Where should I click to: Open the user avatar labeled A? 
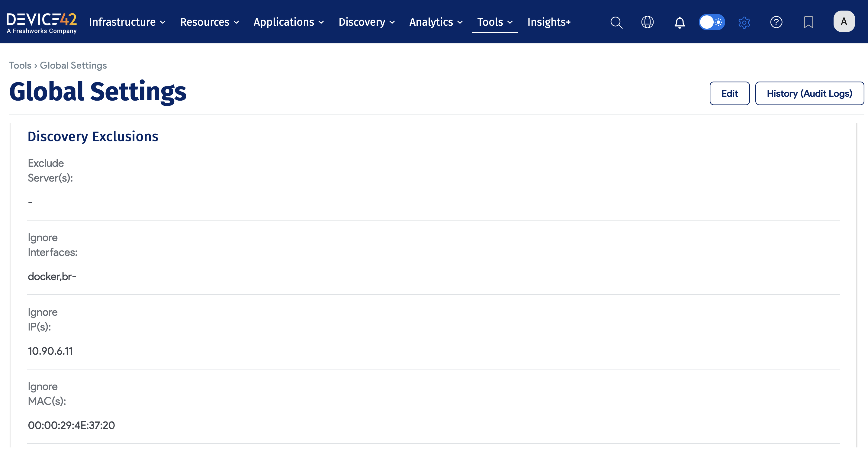[x=844, y=21]
